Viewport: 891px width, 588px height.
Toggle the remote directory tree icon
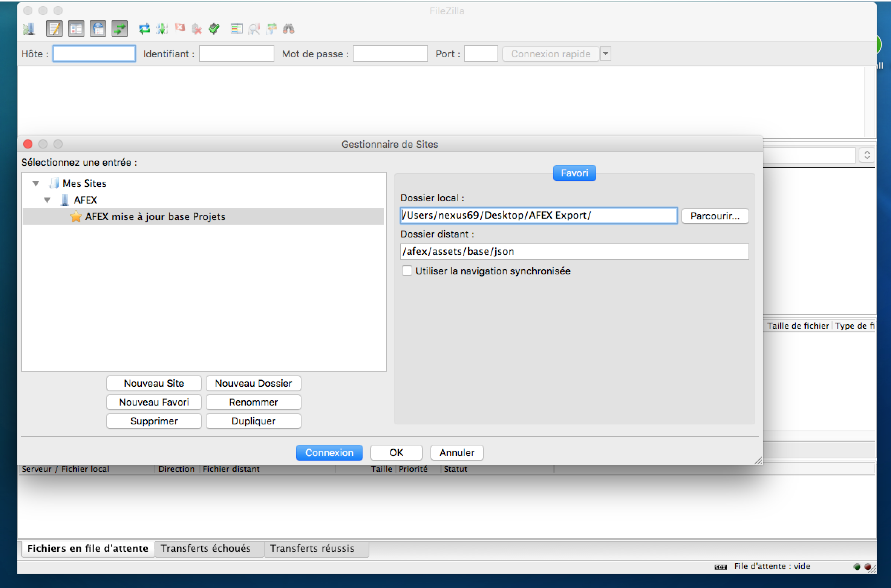click(x=98, y=29)
